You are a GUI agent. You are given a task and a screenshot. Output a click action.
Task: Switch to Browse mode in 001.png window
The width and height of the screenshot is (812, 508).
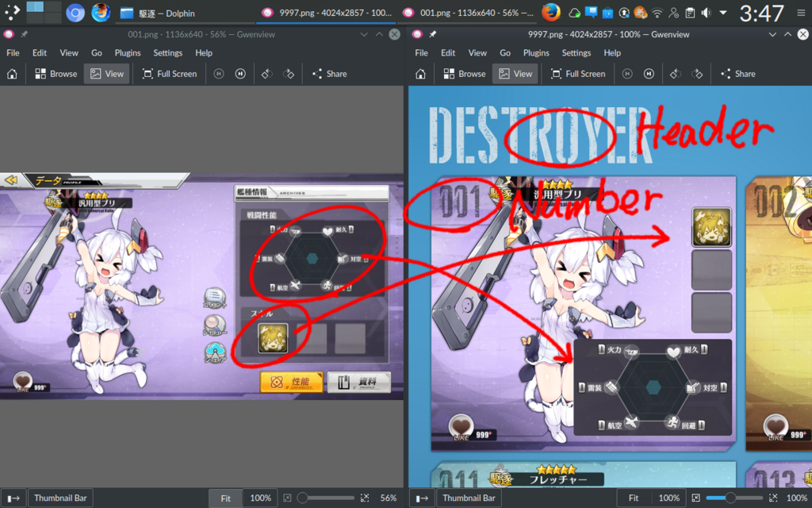pos(56,74)
